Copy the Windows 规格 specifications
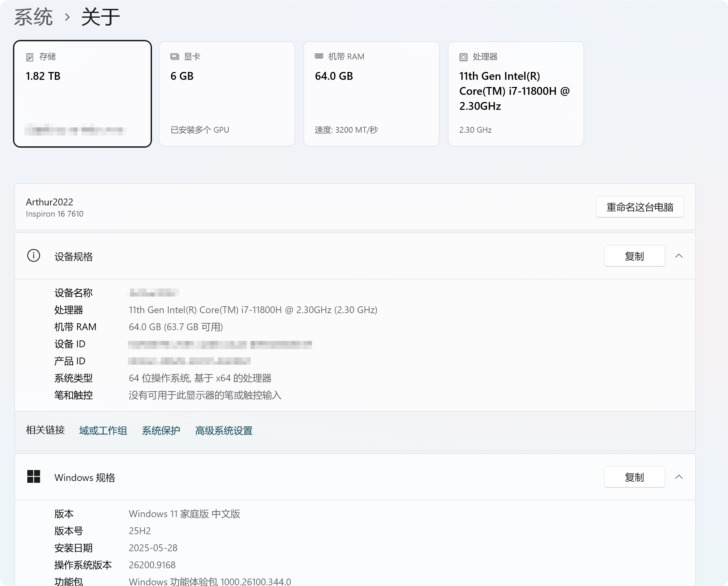Viewport: 728px width, 586px height. click(x=634, y=477)
